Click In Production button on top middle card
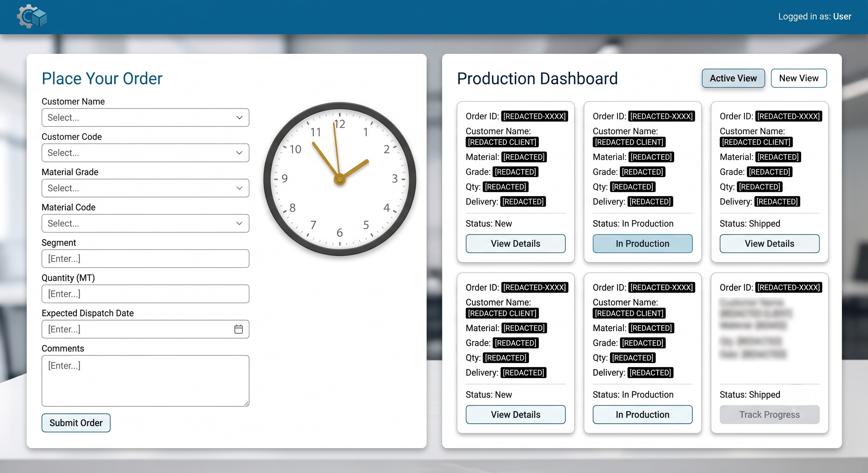Viewport: 868px width, 473px height. pos(643,243)
